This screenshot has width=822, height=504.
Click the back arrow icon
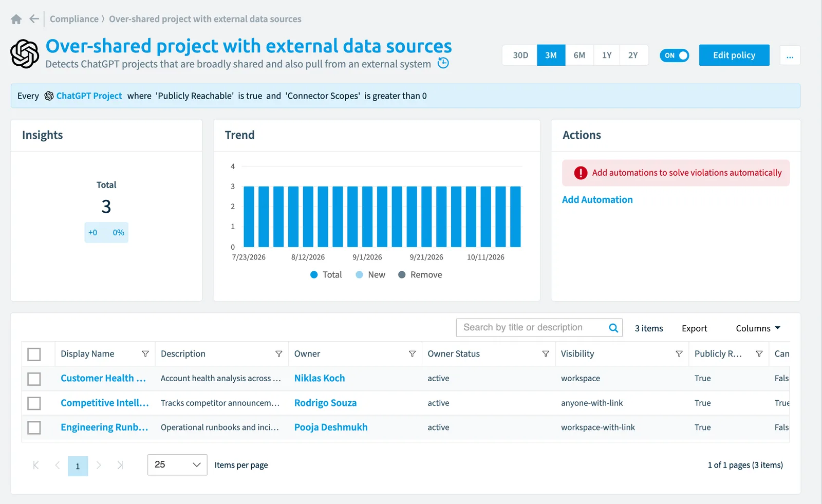pos(34,19)
